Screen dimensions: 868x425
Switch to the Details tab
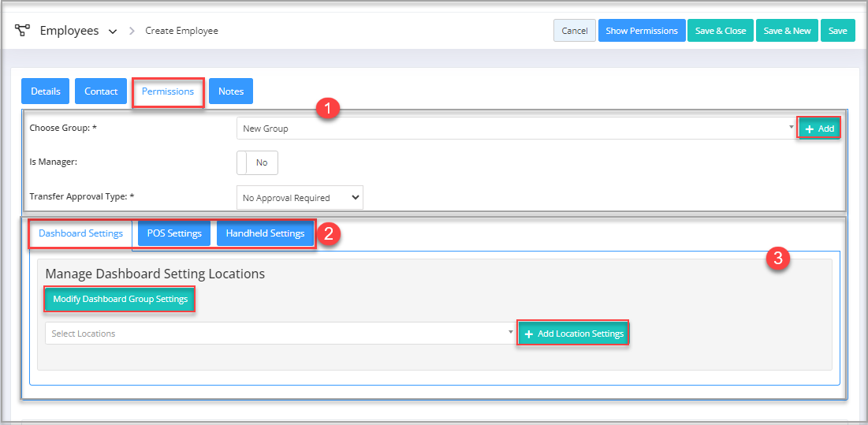point(46,91)
